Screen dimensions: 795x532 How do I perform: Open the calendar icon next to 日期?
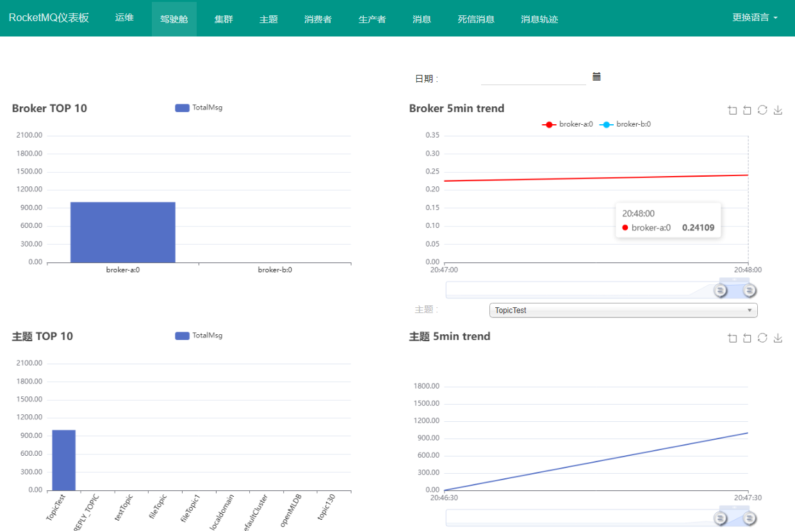click(596, 76)
